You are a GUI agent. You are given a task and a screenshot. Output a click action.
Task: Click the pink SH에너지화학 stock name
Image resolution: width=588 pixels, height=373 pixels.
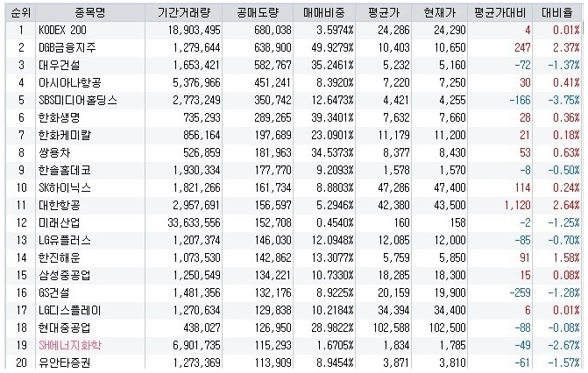[x=70, y=345]
